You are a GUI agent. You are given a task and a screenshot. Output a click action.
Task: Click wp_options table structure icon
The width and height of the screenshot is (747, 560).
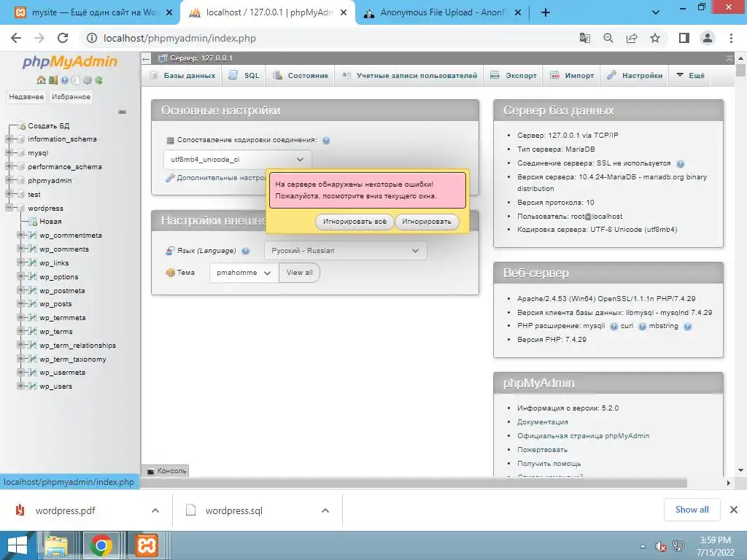(32, 276)
